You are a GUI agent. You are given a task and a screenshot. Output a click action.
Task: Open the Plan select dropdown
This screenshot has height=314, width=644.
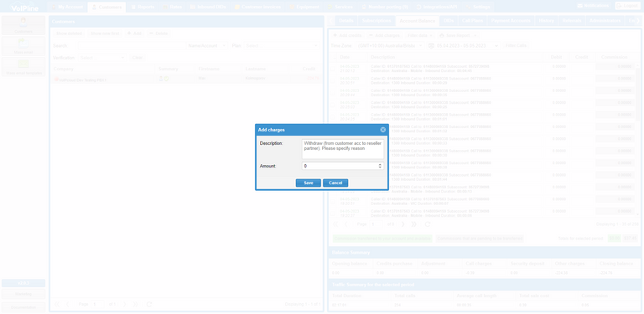[282, 46]
